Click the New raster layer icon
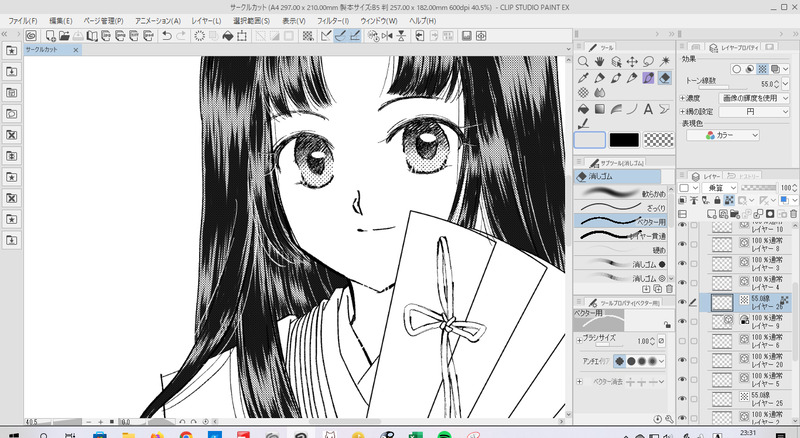This screenshot has height=438, width=800. tap(712, 214)
